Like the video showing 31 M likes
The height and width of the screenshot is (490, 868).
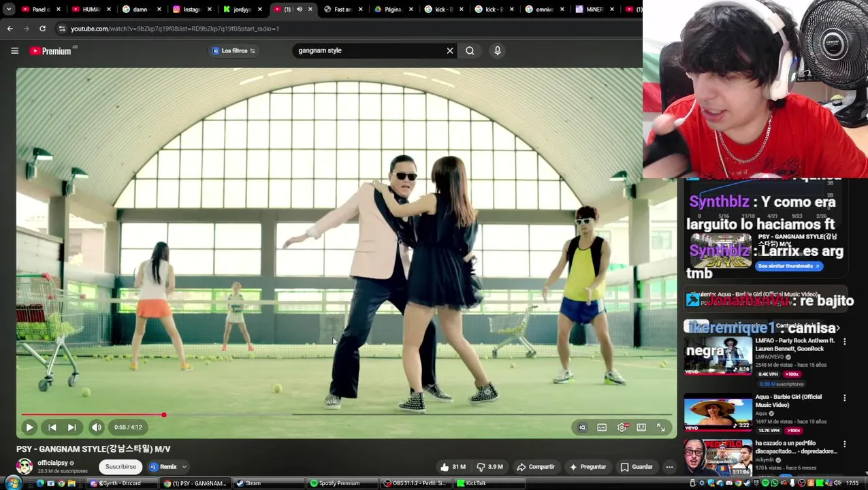(x=453, y=467)
